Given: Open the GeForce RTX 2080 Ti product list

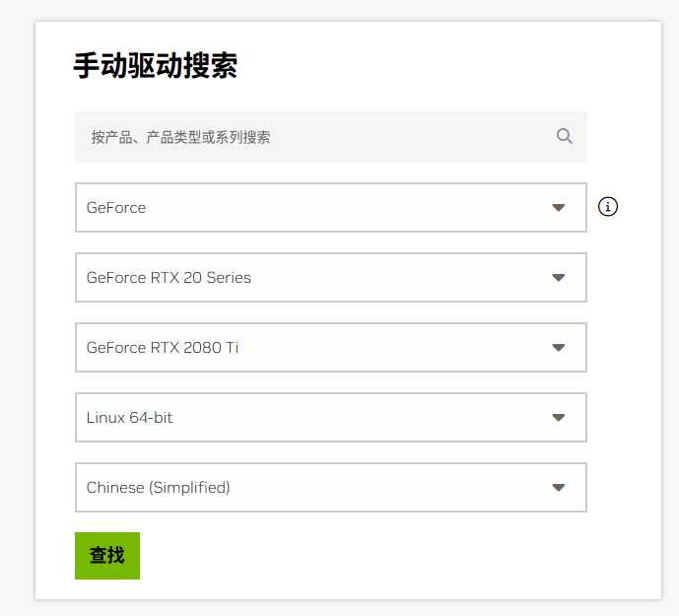Looking at the screenshot, I should click(331, 347).
